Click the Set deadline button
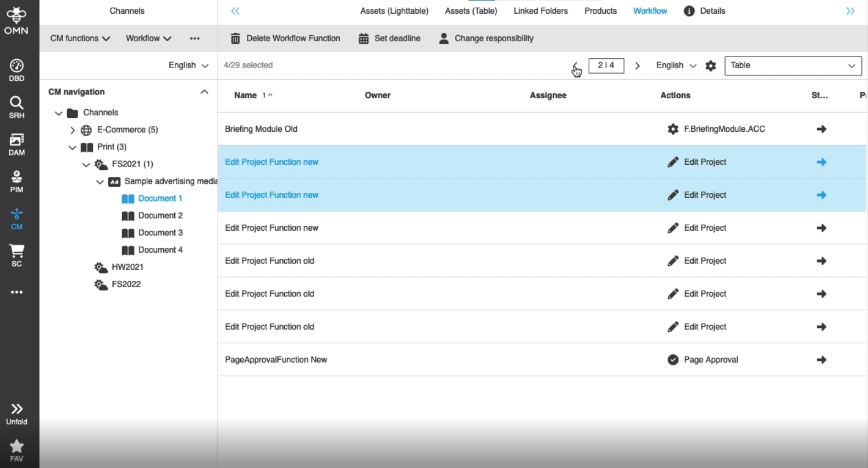This screenshot has width=868, height=468. coord(389,38)
